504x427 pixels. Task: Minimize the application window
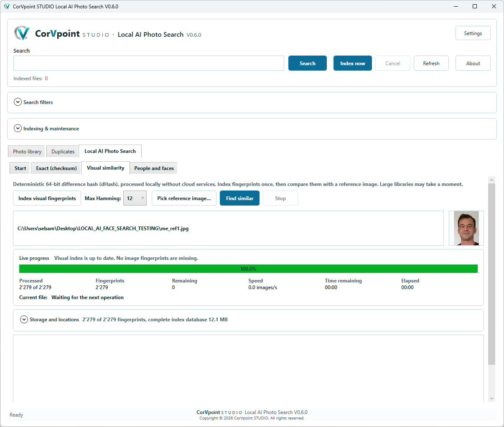456,6
